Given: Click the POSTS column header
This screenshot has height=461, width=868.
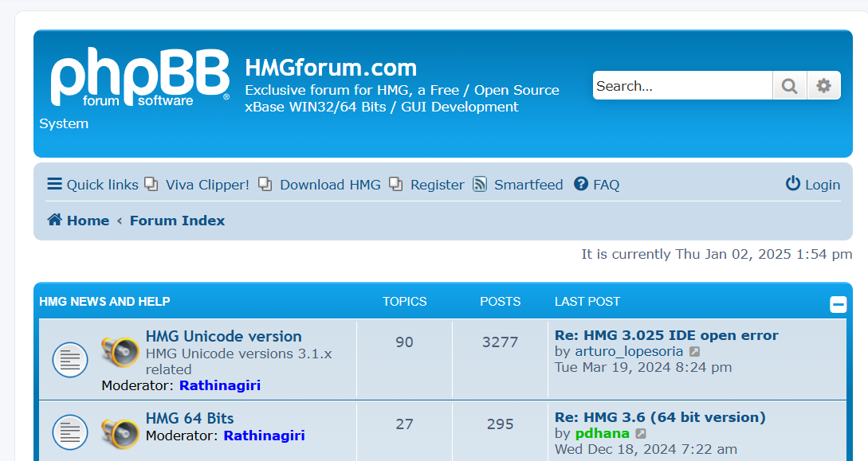Looking at the screenshot, I should [x=501, y=301].
